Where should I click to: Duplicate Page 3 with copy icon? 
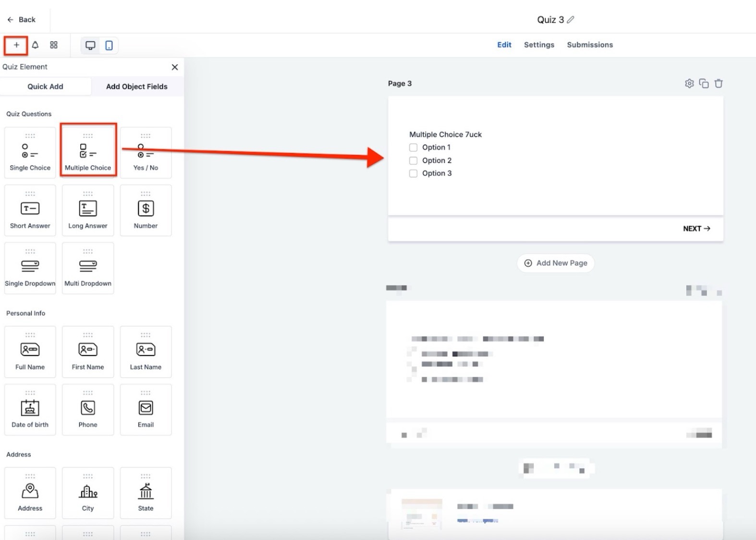pos(704,84)
